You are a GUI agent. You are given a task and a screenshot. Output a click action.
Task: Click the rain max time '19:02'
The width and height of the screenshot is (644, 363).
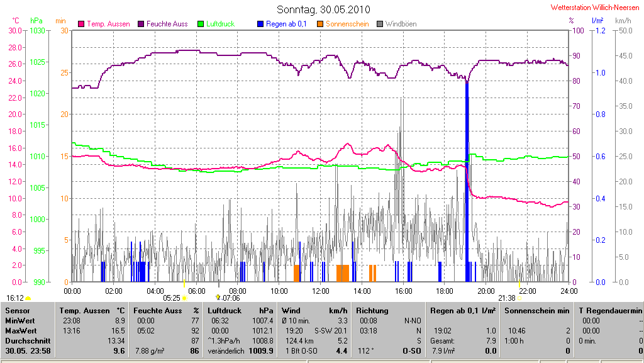tap(442, 331)
